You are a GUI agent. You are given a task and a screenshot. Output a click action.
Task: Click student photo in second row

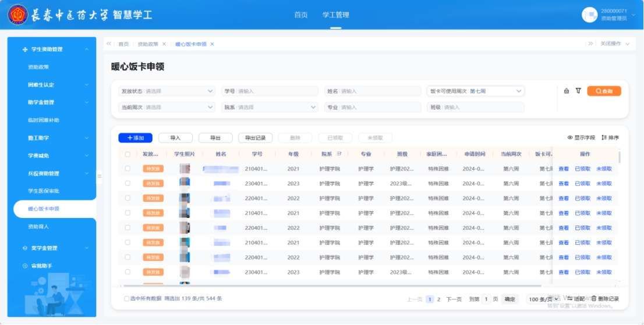tap(185, 184)
